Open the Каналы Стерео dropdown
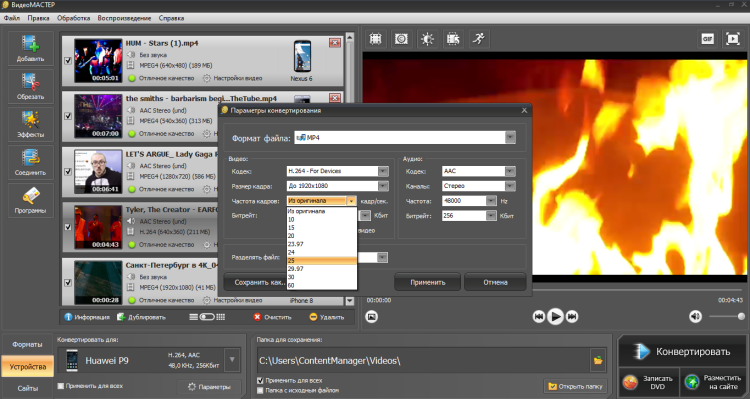Screen dimensions: 750x399 tap(510, 186)
